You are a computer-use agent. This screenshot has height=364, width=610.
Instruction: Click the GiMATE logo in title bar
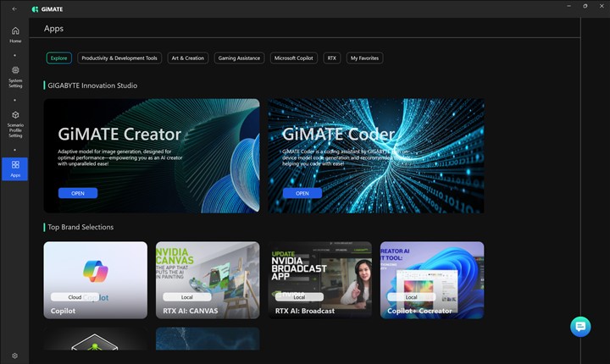(47, 8)
